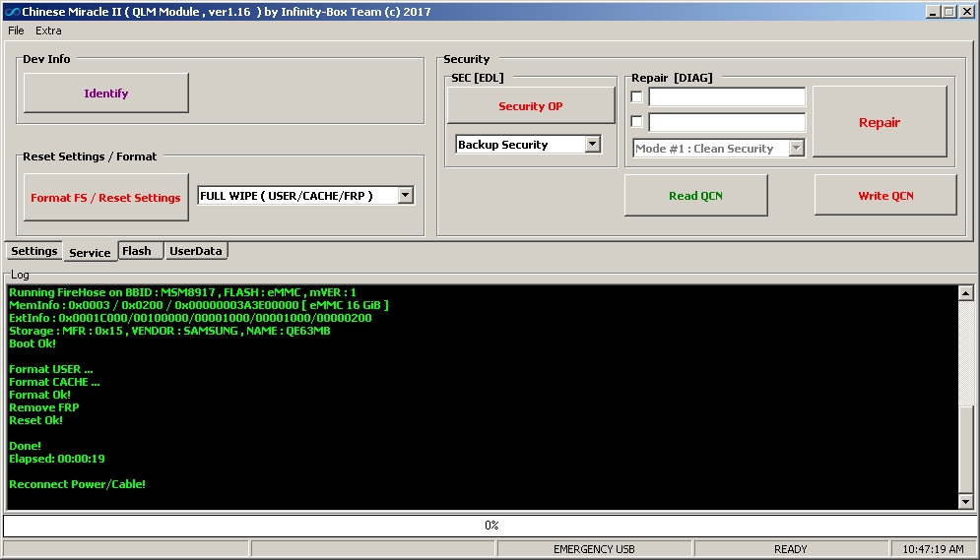980x560 pixels.
Task: Enable the second Repair DIAG checkbox
Action: pos(636,121)
